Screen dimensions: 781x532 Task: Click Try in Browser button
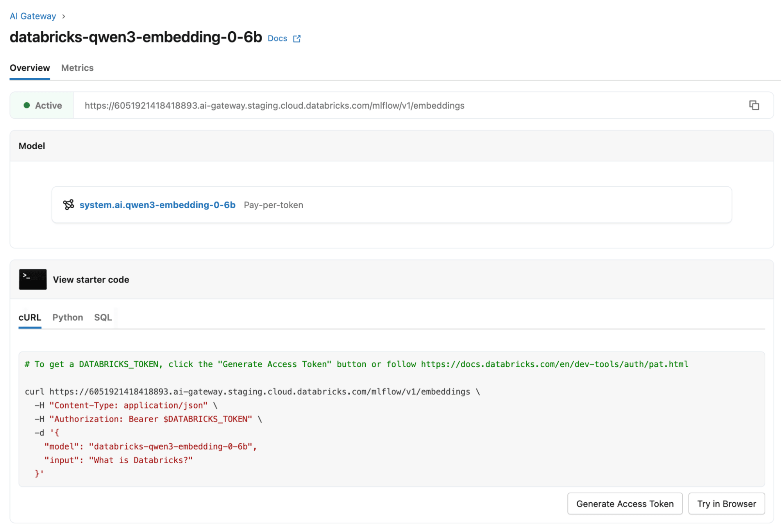[x=726, y=504]
